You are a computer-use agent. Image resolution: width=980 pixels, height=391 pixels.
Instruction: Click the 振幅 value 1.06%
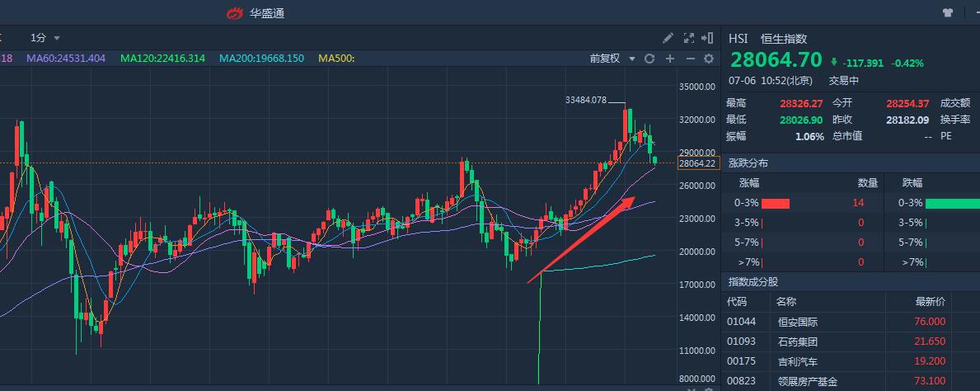click(809, 136)
